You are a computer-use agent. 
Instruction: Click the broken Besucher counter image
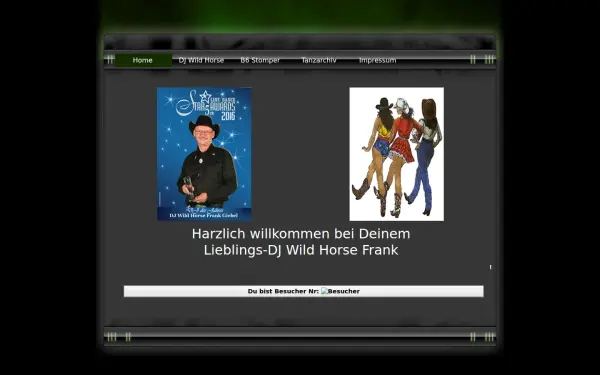pos(340,291)
